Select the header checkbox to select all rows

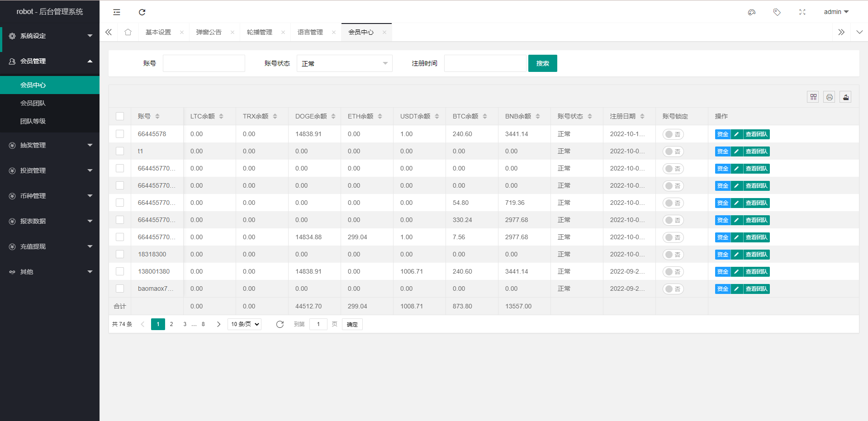[120, 116]
